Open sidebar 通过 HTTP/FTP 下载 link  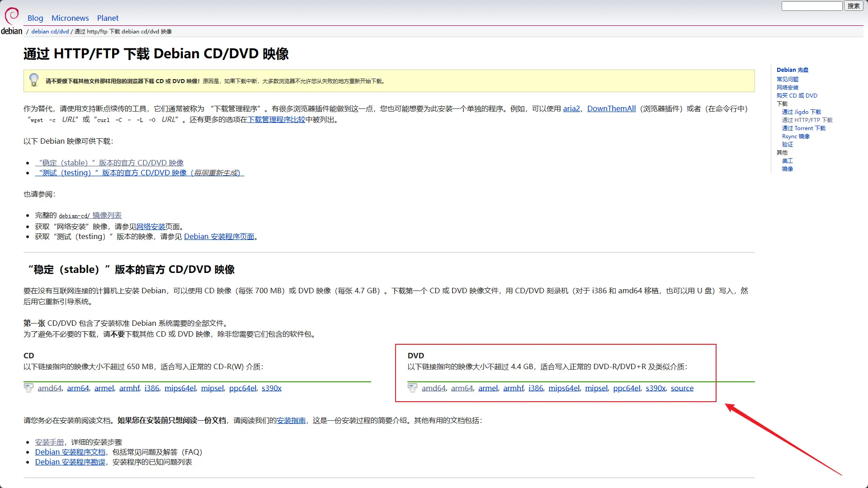[807, 120]
